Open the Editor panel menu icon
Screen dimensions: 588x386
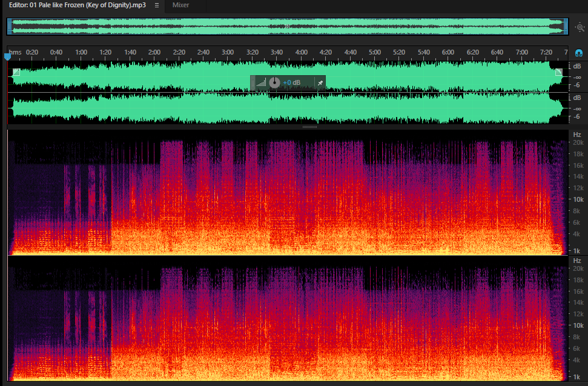[x=157, y=5]
